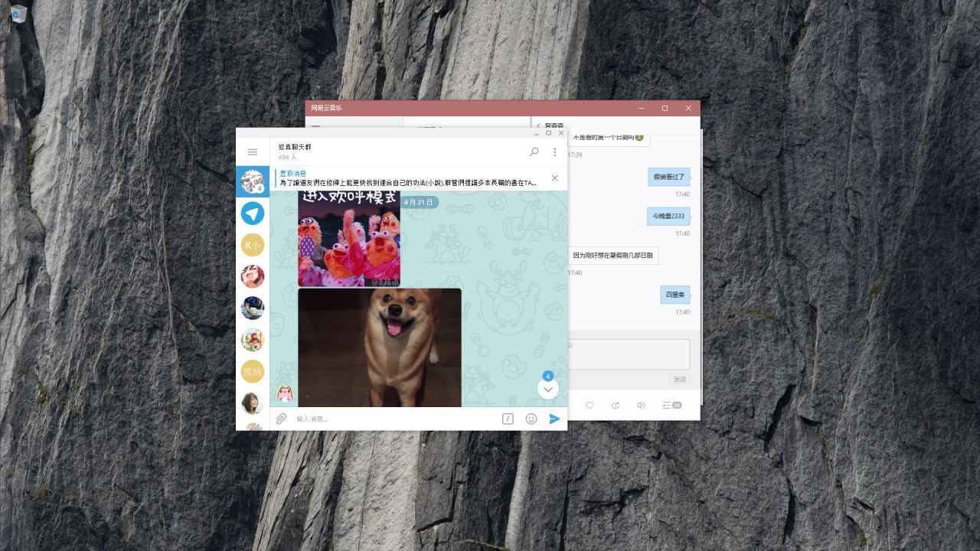Go back using the NetEase chat back arrow
This screenshot has height=551, width=980.
click(538, 126)
